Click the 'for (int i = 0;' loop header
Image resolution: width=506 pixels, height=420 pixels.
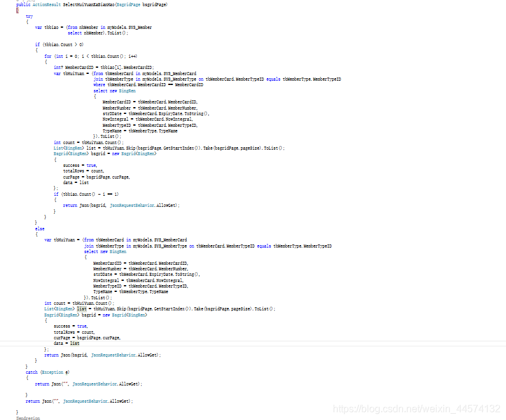pyautogui.click(x=91, y=56)
